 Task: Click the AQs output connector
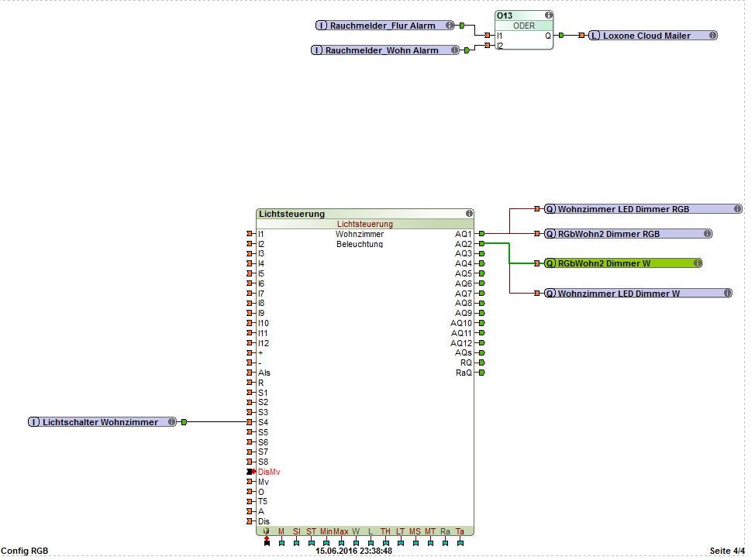click(481, 352)
